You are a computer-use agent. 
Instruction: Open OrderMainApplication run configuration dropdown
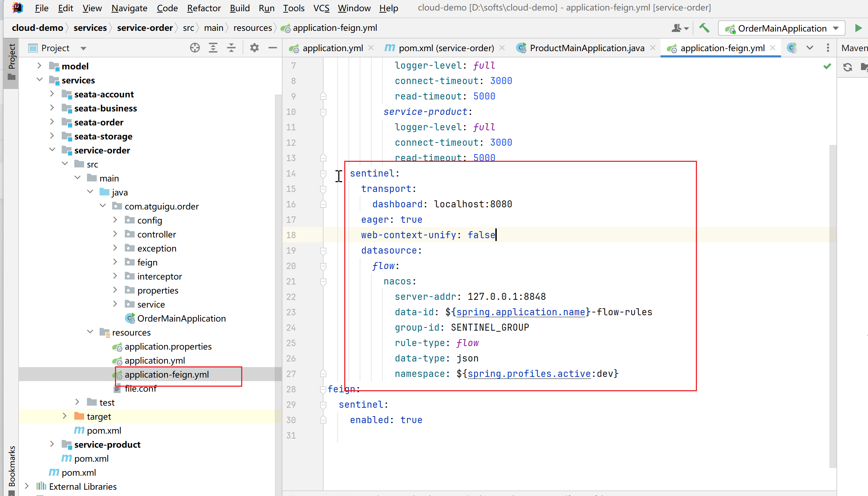(836, 28)
